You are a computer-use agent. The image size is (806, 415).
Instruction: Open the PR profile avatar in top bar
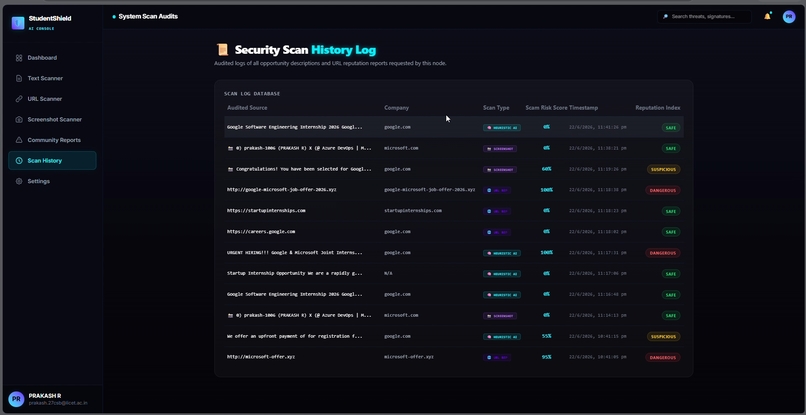[789, 16]
